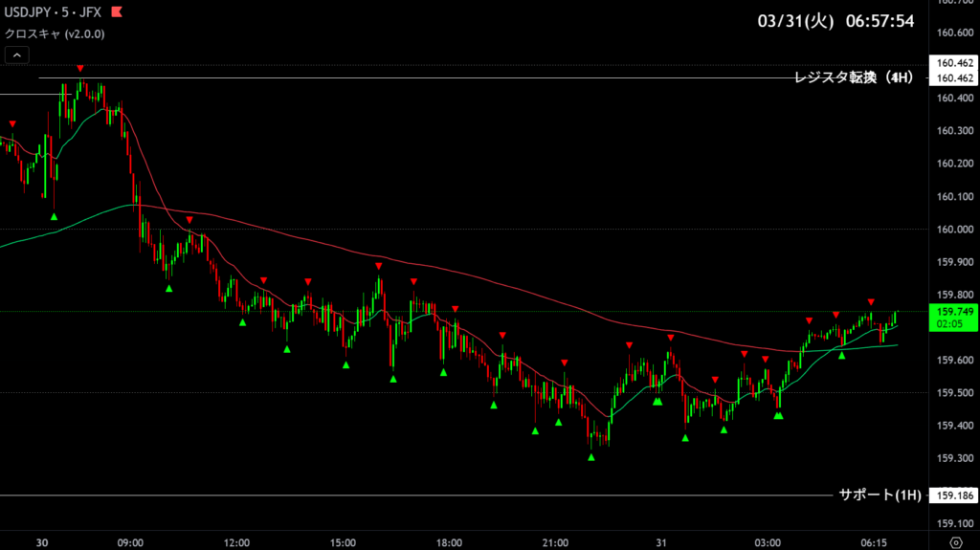
Task: Click the 160.462 price tag on the price axis
Action: pos(954,78)
